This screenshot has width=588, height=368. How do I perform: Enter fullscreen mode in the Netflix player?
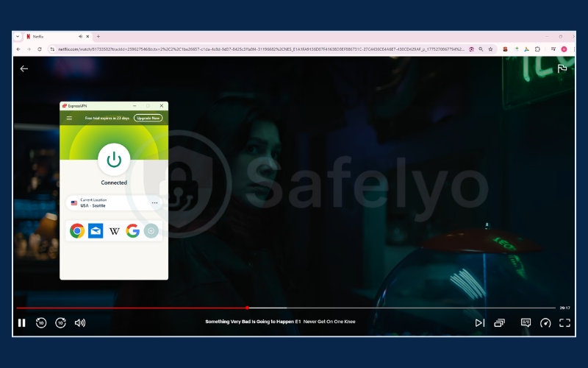[564, 322]
